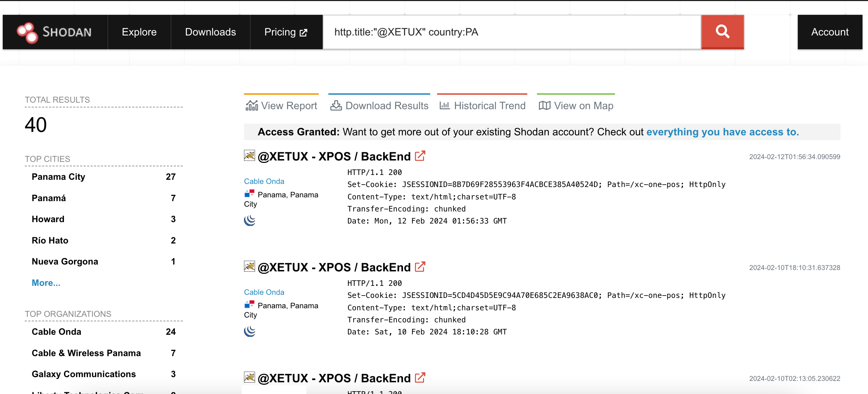The height and width of the screenshot is (394, 868).
Task: Click jQuery tag icon in 18:10:31 result
Action: [x=250, y=331]
